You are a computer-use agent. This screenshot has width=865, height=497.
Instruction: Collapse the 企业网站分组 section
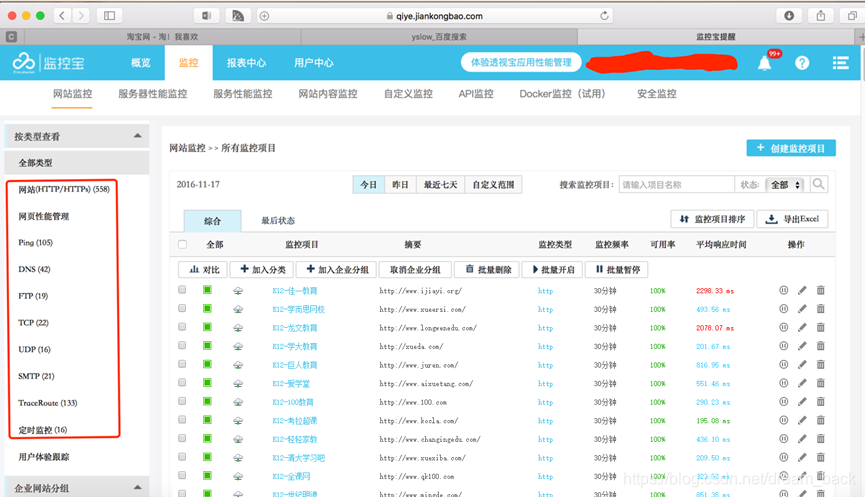(x=137, y=488)
